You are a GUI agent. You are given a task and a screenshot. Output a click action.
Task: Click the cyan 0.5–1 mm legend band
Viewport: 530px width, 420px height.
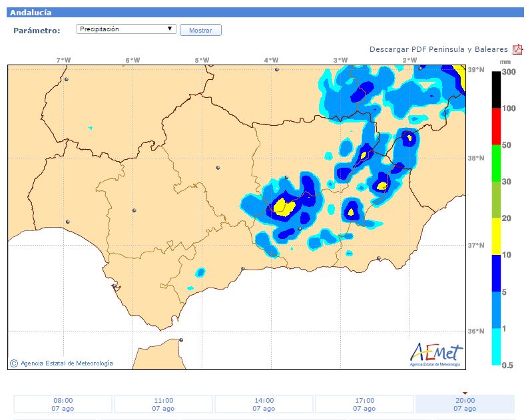pyautogui.click(x=496, y=346)
